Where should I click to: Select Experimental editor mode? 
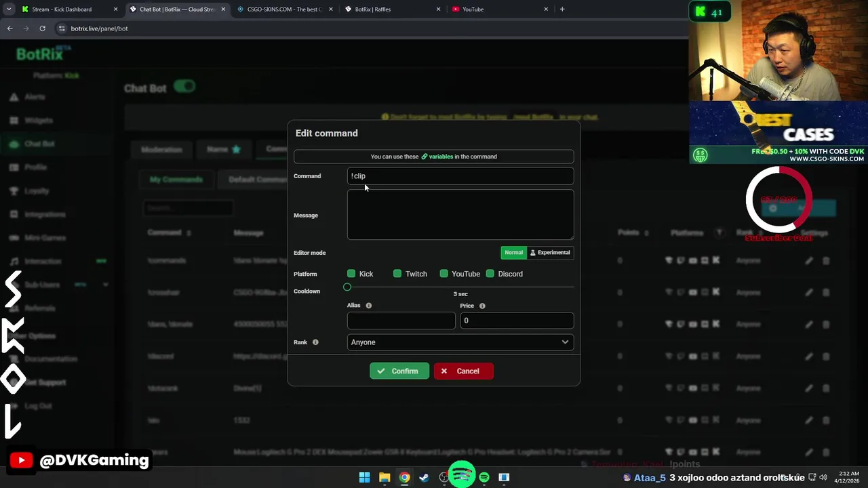tap(550, 253)
